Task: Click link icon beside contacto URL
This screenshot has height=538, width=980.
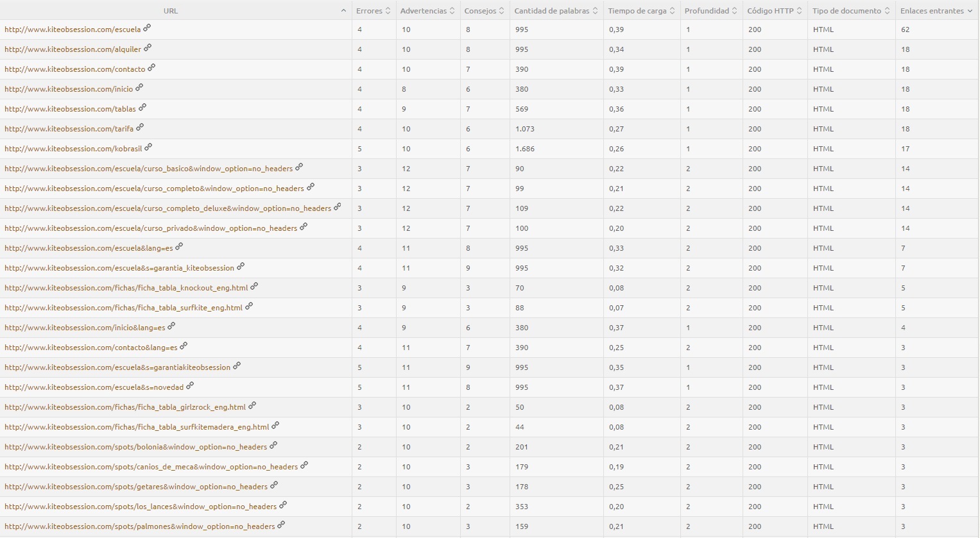Action: coord(151,67)
